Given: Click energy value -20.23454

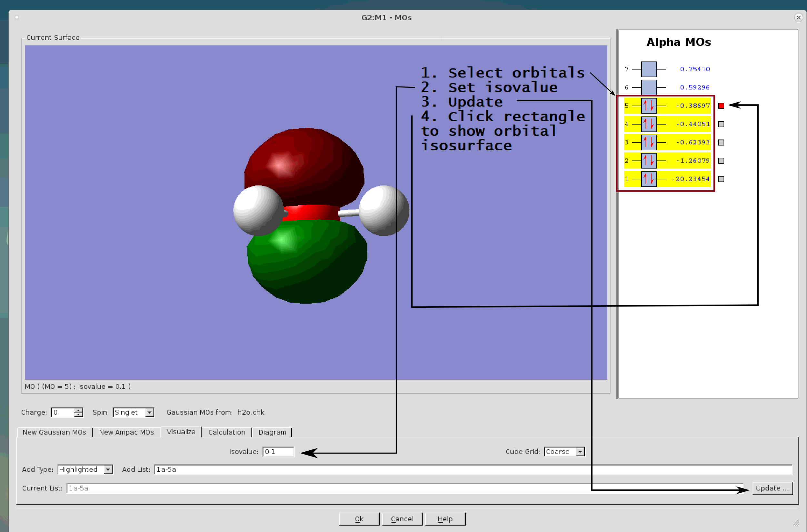Looking at the screenshot, I should (690, 179).
